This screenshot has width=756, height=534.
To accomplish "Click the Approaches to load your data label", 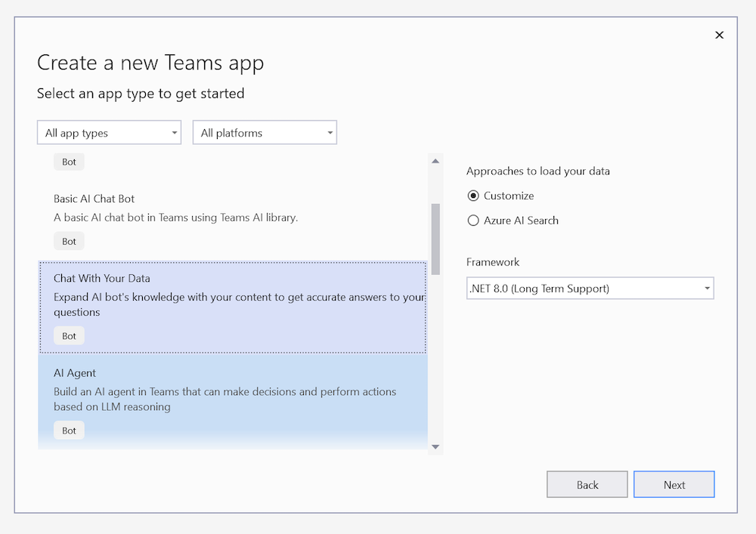I will [538, 171].
